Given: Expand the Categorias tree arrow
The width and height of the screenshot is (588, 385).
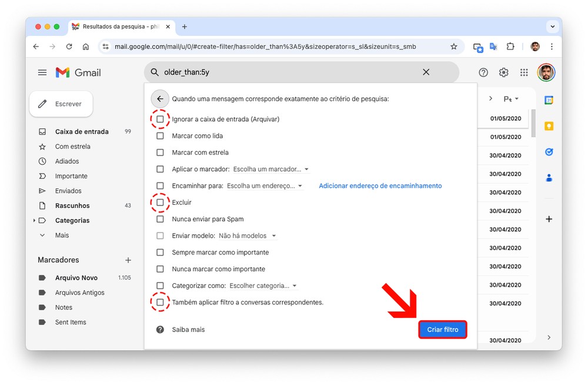Looking at the screenshot, I should 34,221.
